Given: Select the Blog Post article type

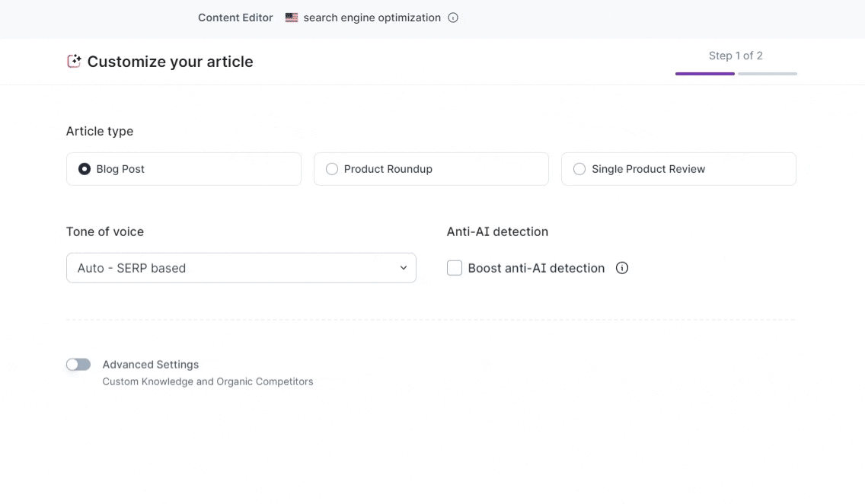Looking at the screenshot, I should coord(85,169).
